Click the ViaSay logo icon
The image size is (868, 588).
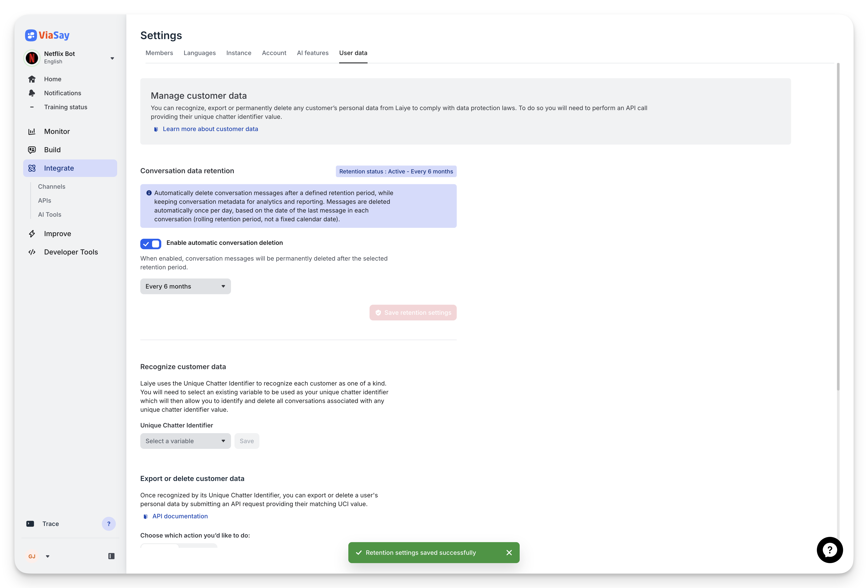click(x=31, y=35)
